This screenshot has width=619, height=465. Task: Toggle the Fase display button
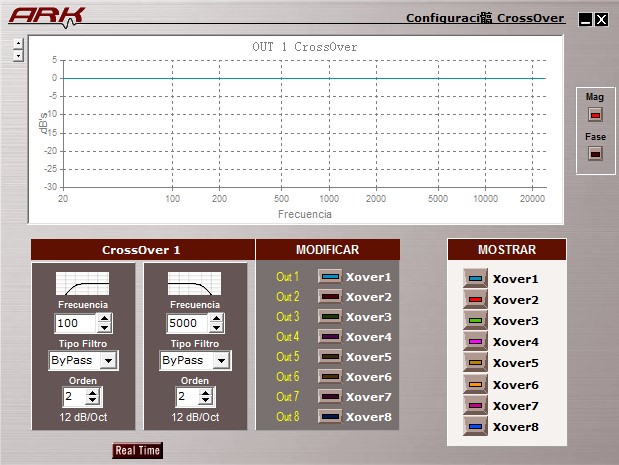[595, 153]
